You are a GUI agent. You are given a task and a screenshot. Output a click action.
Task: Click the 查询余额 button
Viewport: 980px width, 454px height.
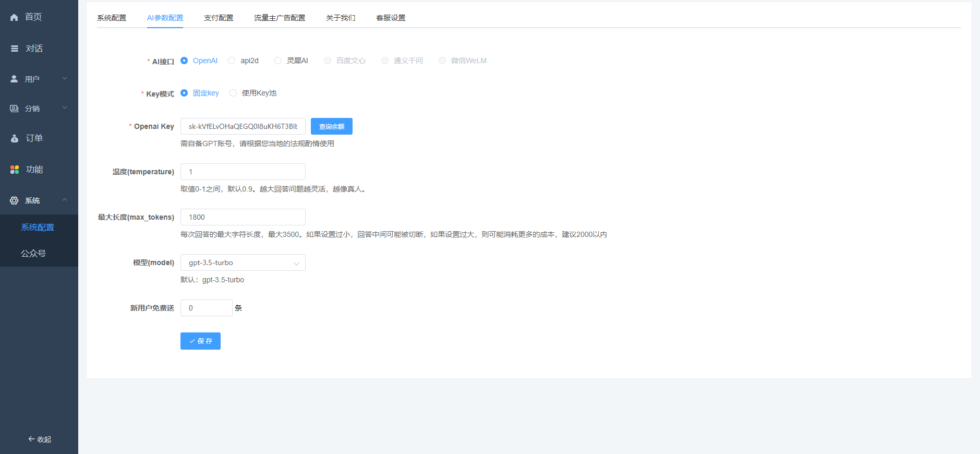[x=332, y=126]
